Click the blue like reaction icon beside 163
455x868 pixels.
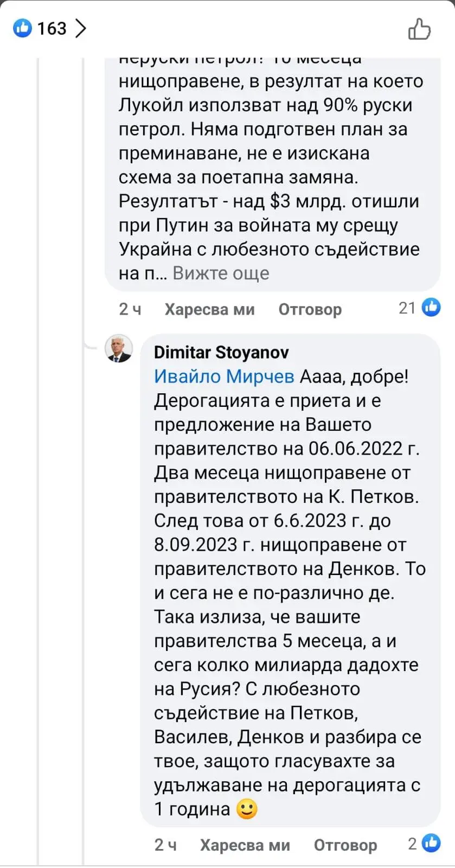(x=22, y=28)
